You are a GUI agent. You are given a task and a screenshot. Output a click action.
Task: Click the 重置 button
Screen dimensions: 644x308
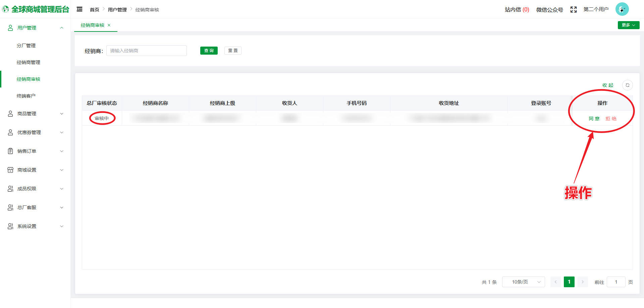click(x=233, y=51)
